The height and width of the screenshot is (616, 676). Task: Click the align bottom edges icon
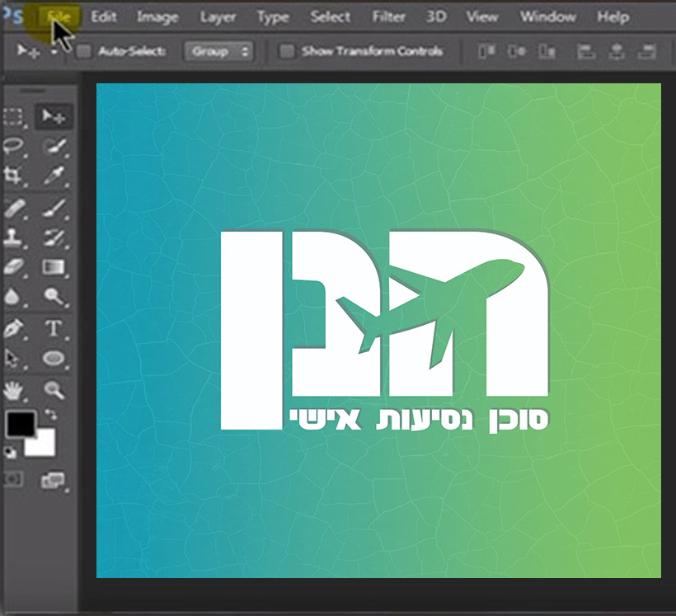point(547,52)
